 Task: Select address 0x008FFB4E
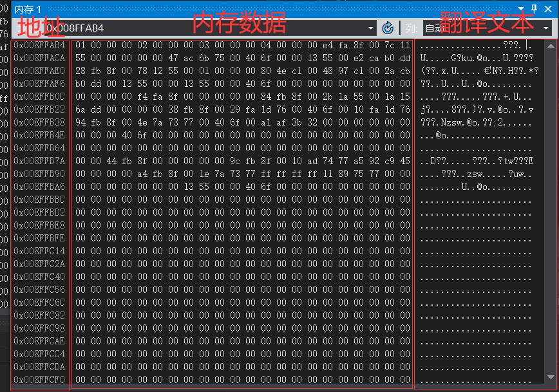[x=39, y=135]
